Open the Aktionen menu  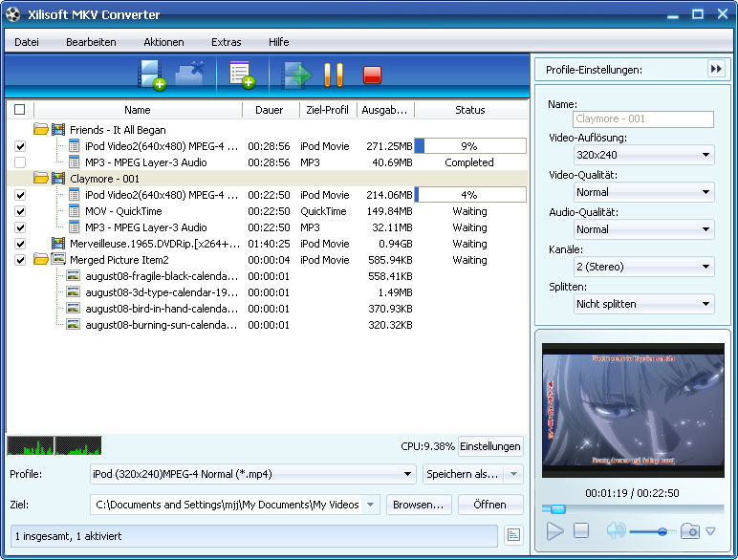tap(163, 42)
